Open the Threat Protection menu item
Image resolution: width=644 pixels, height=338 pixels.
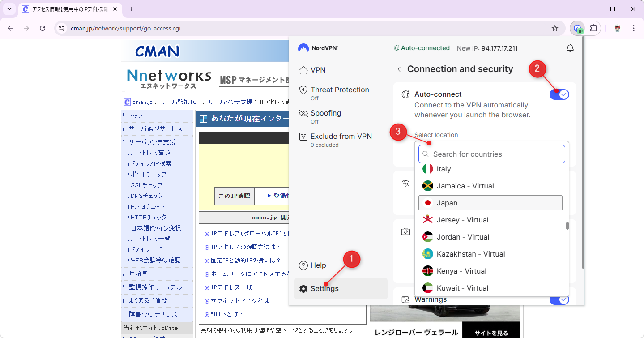(340, 90)
